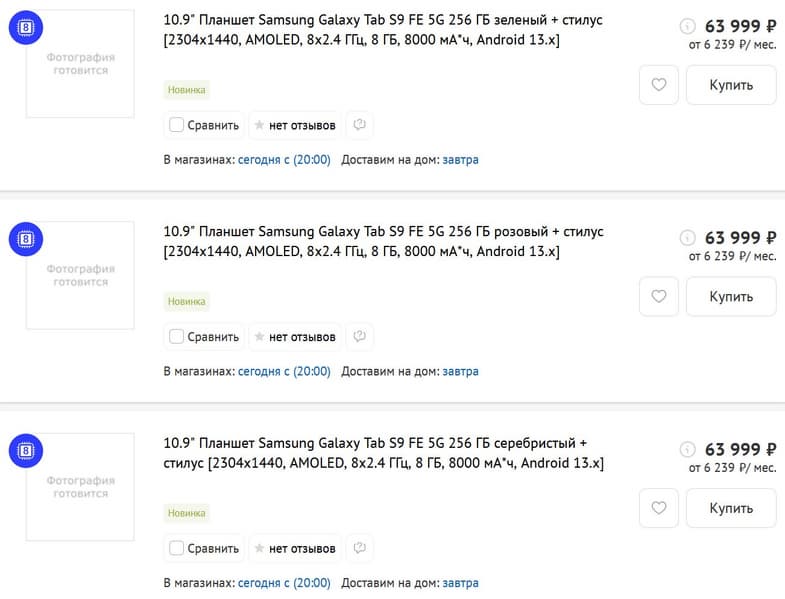The width and height of the screenshot is (785, 599).
Task: Click price info icon for pink tablet
Action: [687, 238]
